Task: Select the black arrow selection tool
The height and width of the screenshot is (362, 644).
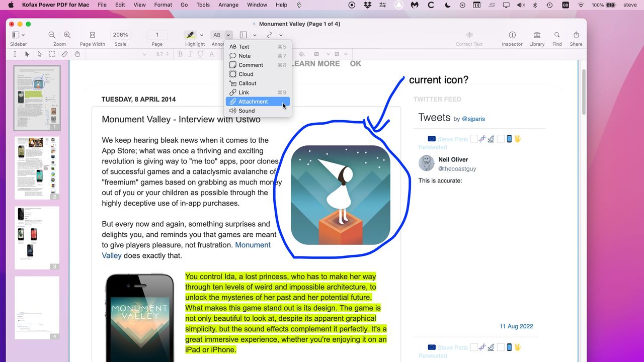Action: coord(27,54)
